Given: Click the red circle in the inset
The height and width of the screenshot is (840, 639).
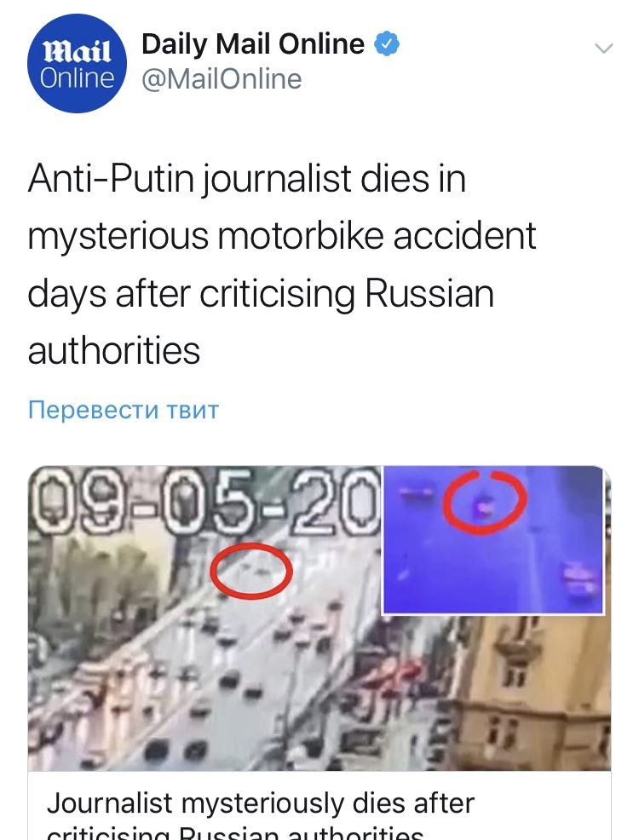Looking at the screenshot, I should point(485,502).
